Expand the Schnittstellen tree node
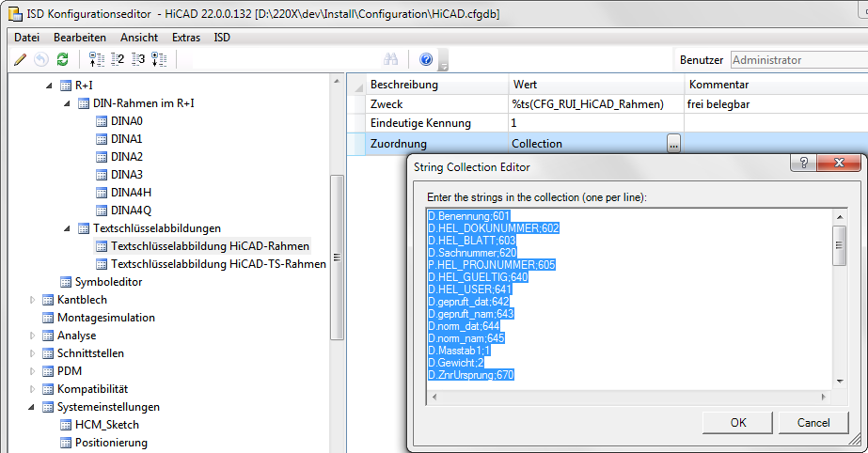The height and width of the screenshot is (453, 868). pos(32,353)
